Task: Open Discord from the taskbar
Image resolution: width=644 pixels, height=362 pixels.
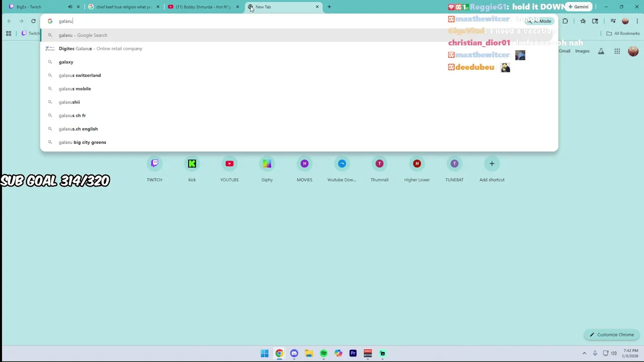Action: point(294,353)
